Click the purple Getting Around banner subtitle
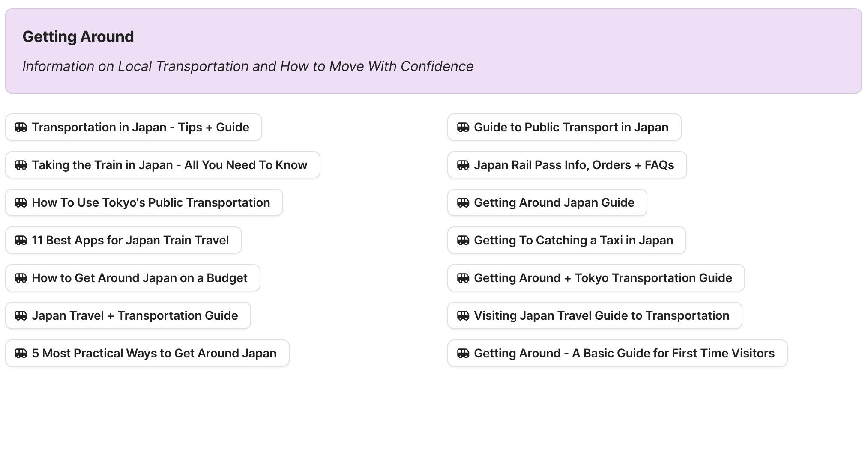Viewport: 868px width, 458px height. tap(248, 66)
